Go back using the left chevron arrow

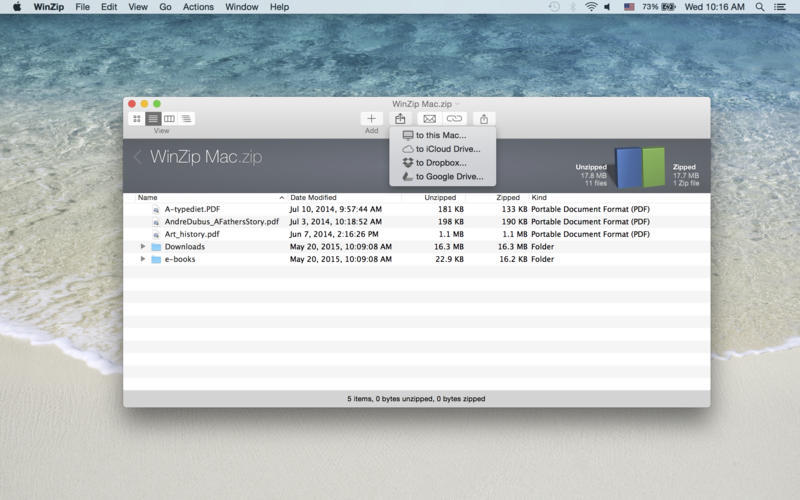(138, 157)
